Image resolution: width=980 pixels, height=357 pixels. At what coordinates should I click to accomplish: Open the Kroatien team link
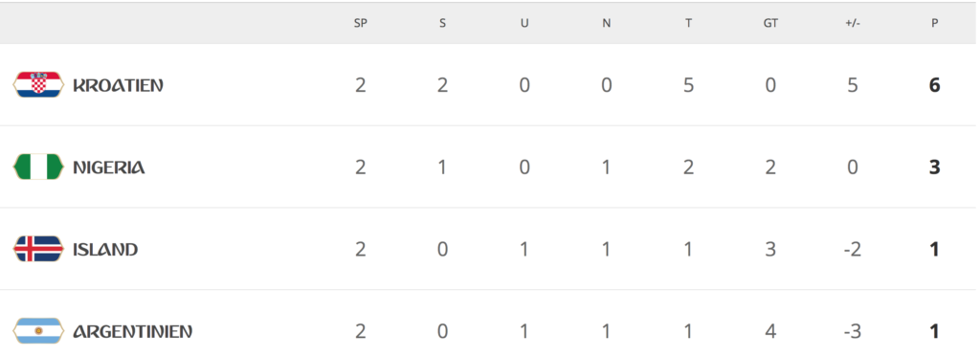pyautogui.click(x=118, y=85)
